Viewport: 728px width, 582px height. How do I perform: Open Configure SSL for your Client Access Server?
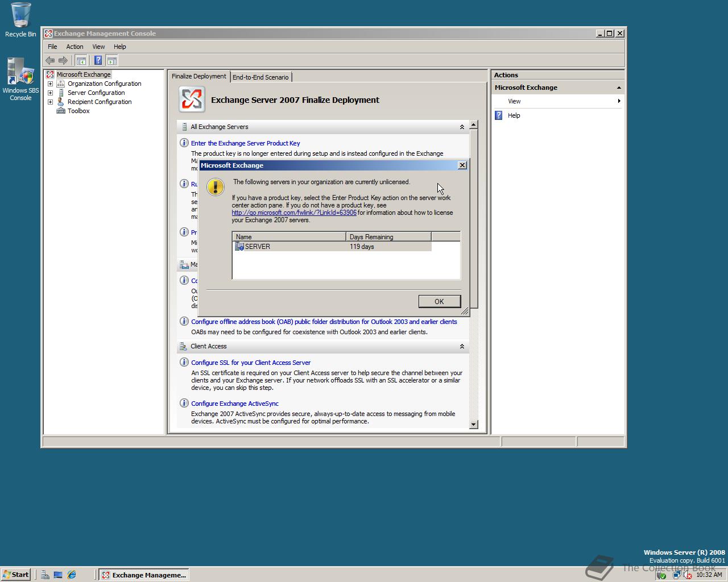click(x=251, y=363)
